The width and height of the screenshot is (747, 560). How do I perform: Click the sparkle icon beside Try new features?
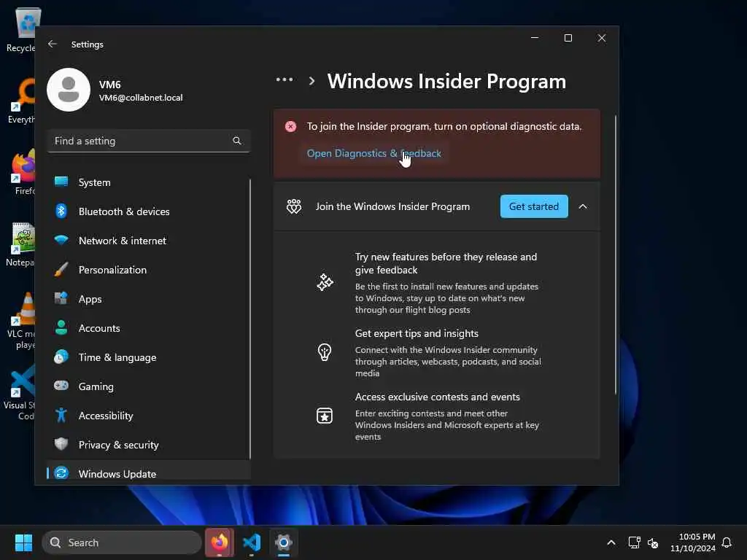(325, 282)
